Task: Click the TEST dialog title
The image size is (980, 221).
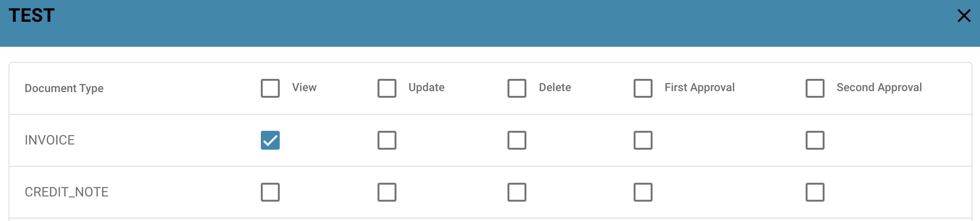Action: click(32, 16)
